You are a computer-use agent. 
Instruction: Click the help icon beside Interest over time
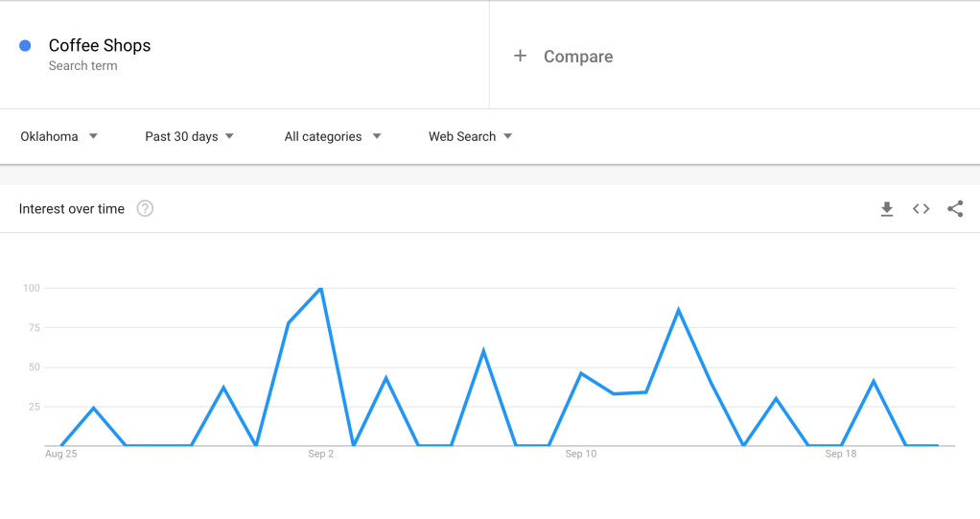tap(145, 209)
